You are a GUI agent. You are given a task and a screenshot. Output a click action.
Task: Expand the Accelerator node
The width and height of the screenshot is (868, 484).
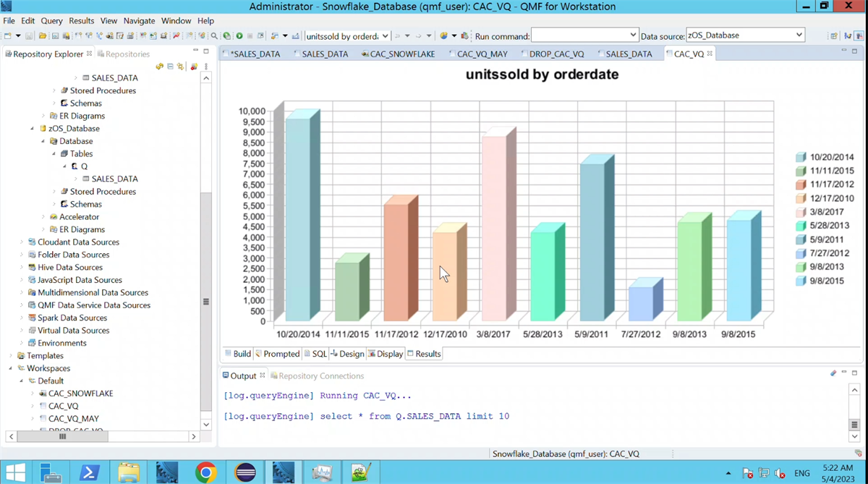tap(43, 217)
